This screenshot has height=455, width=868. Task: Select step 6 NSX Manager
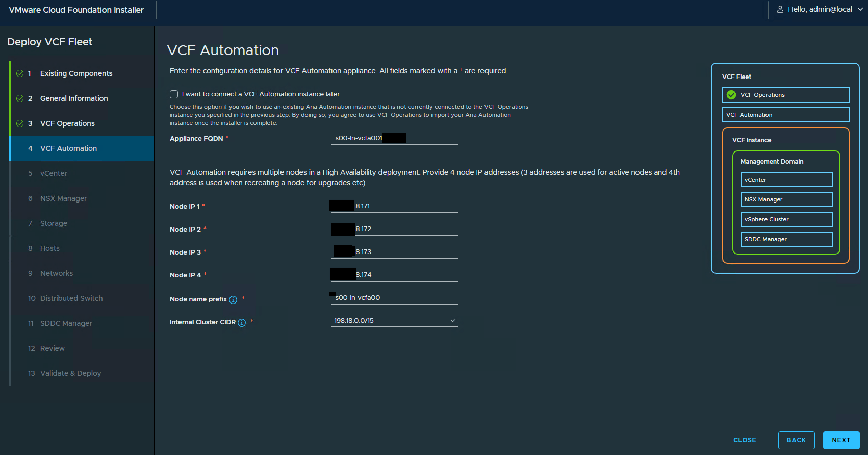click(x=82, y=198)
